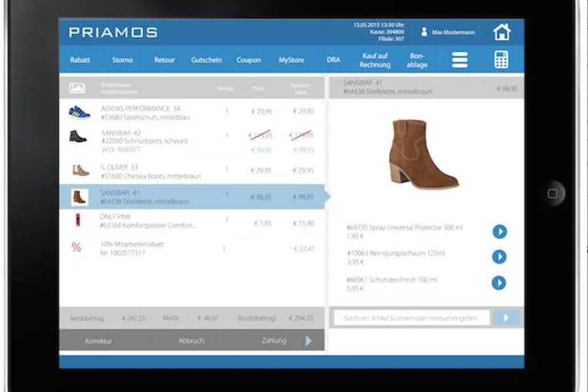
Task: Click the user profile icon beside Max Mustermann
Action: (424, 32)
